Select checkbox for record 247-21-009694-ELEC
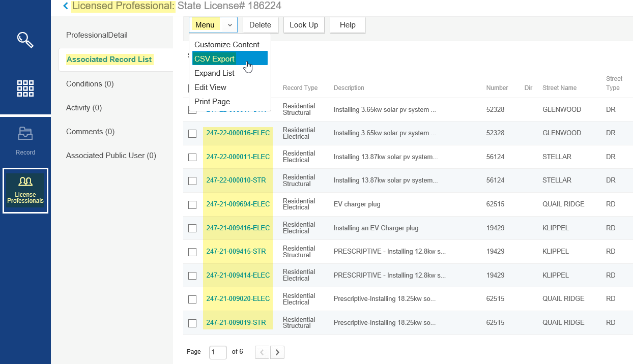Image resolution: width=633 pixels, height=364 pixels. tap(192, 204)
